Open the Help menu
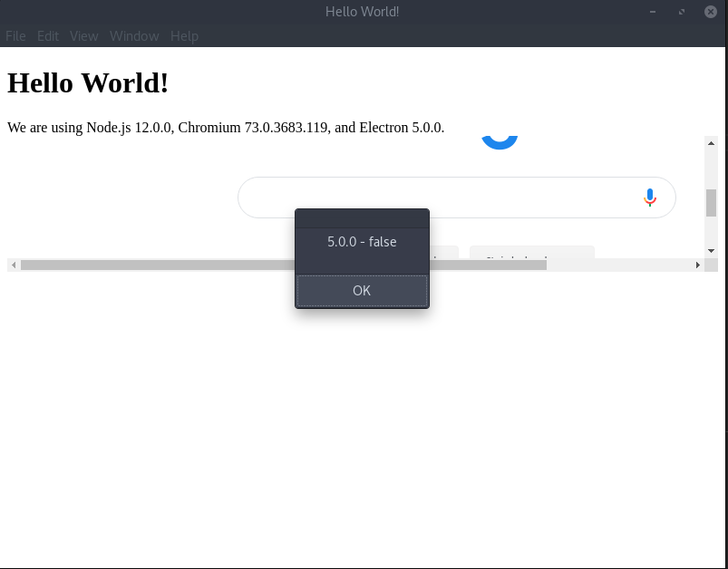728x569 pixels. click(x=184, y=36)
